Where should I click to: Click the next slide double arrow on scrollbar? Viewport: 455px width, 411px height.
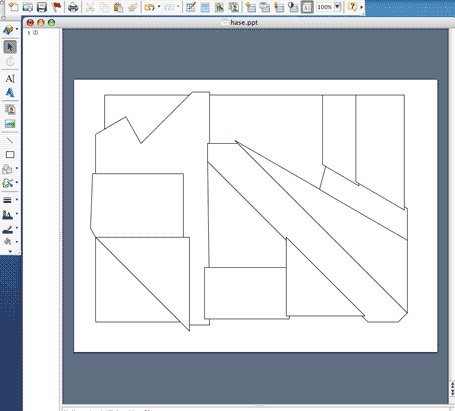(x=452, y=392)
